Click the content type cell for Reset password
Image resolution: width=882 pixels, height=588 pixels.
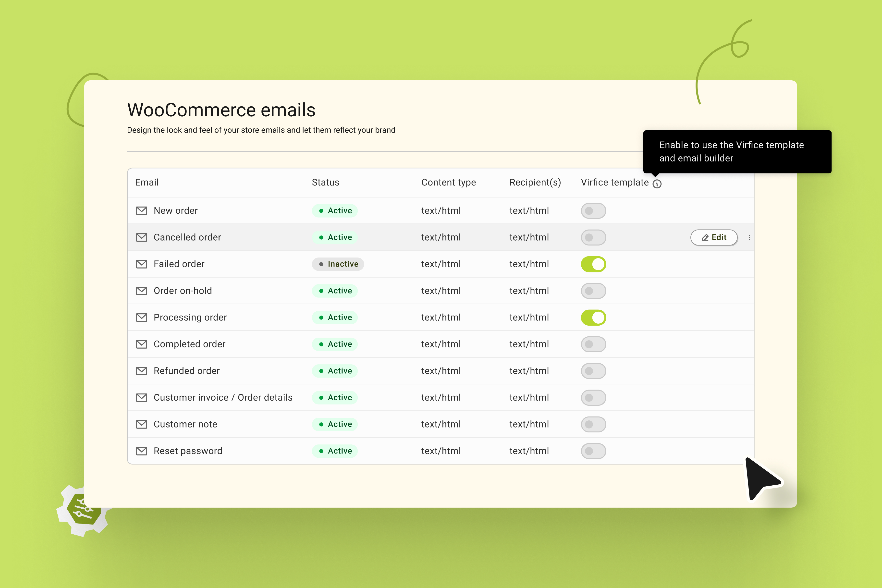[441, 451]
